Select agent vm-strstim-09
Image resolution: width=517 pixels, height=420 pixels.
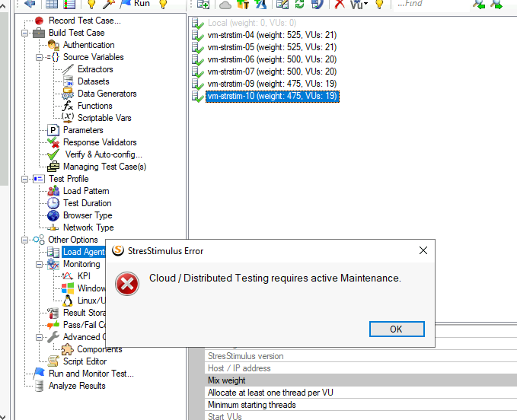272,84
